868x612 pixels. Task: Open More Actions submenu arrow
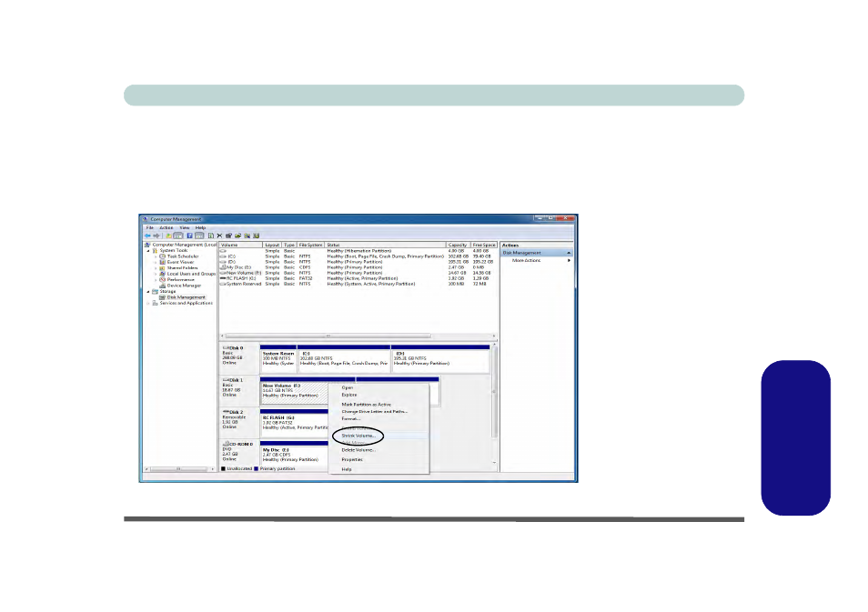pos(569,260)
